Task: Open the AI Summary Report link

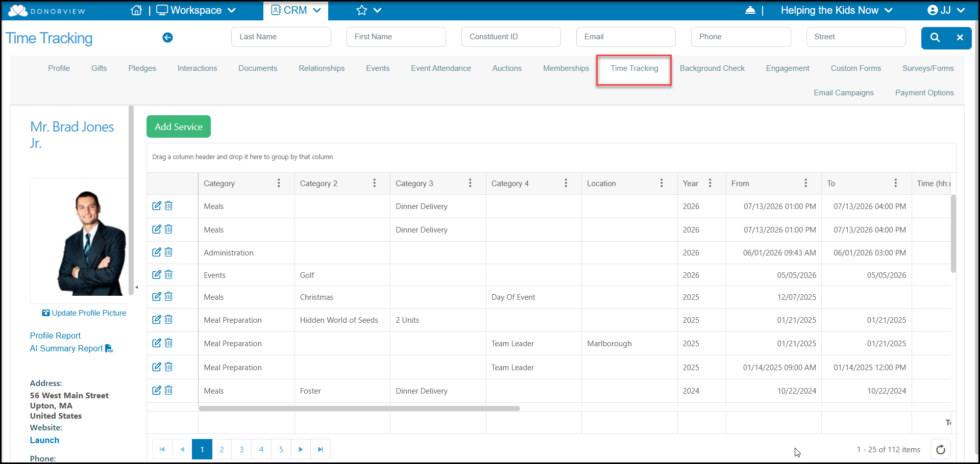Action: pyautogui.click(x=71, y=348)
